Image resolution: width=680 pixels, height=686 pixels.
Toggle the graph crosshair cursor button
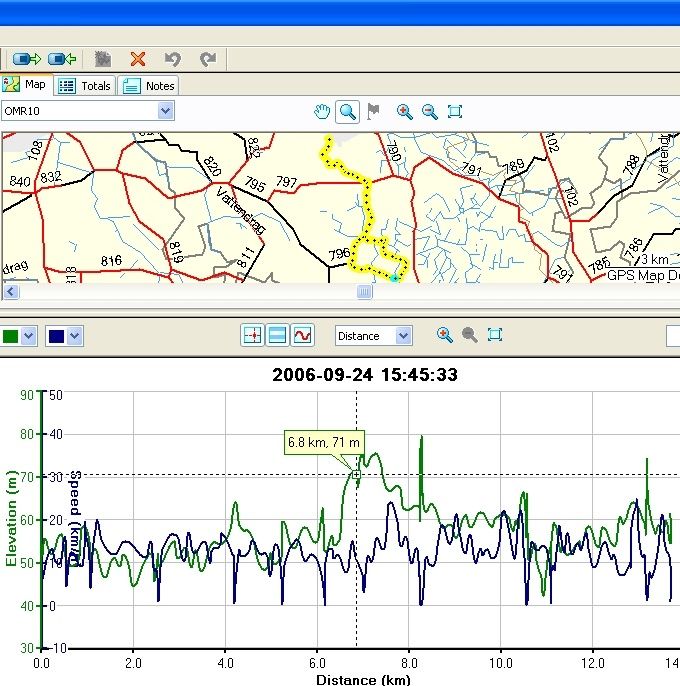point(253,336)
